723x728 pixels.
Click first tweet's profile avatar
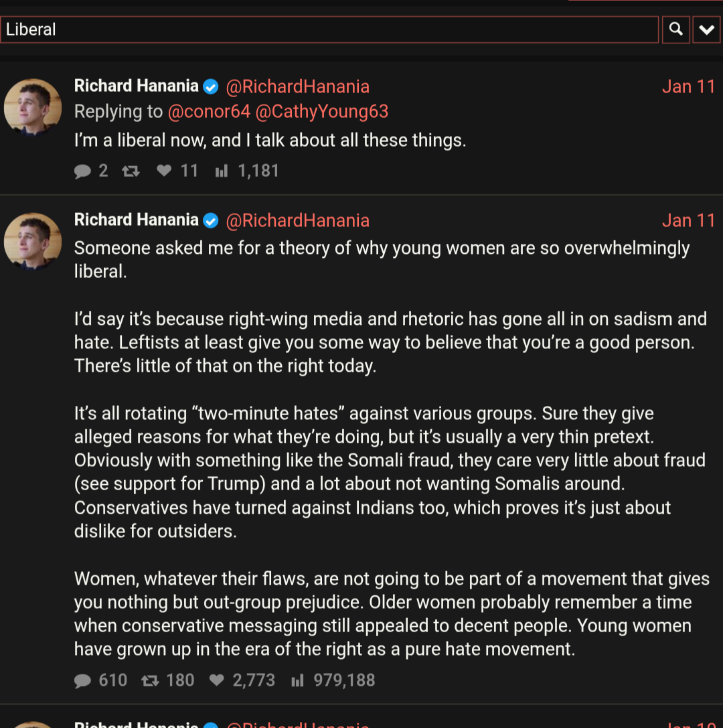pos(33,107)
